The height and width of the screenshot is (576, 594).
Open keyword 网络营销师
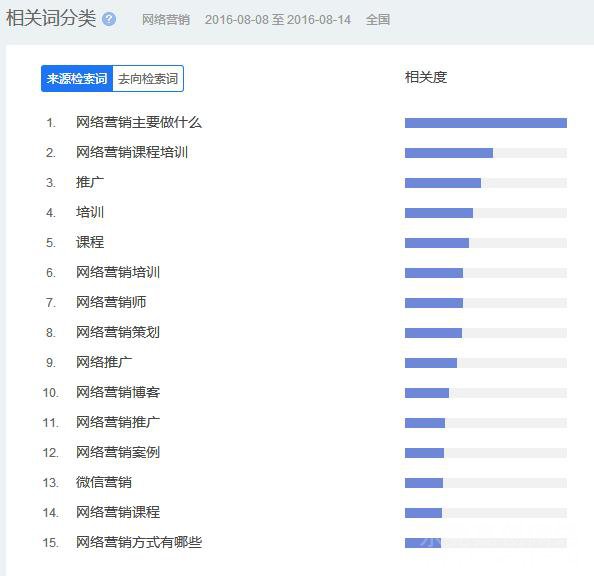pyautogui.click(x=111, y=302)
